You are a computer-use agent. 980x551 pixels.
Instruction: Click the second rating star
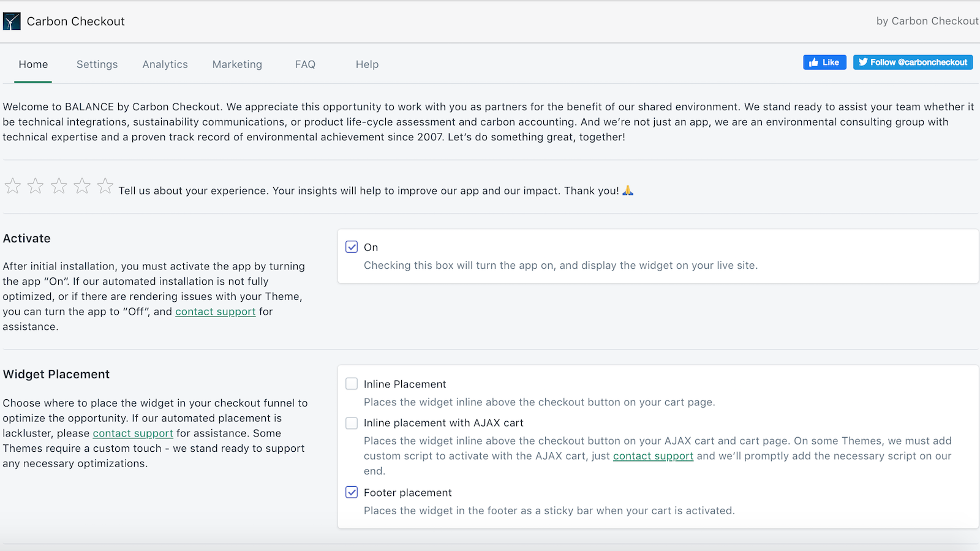click(x=36, y=186)
